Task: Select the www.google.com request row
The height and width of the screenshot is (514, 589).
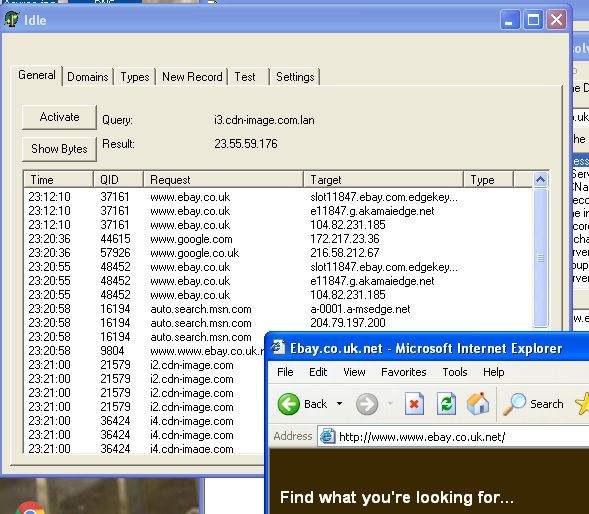Action: [x=278, y=239]
